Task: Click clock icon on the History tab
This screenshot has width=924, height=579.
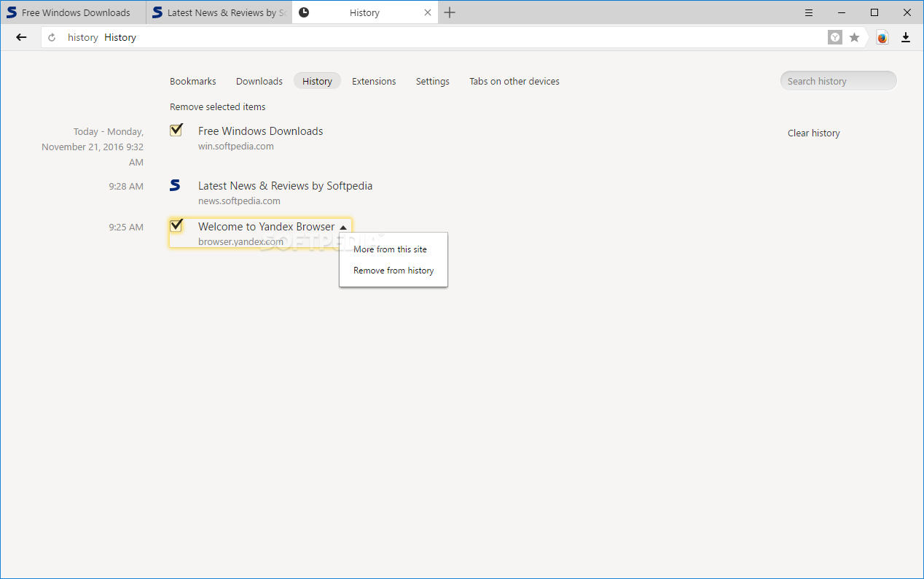Action: click(x=304, y=12)
